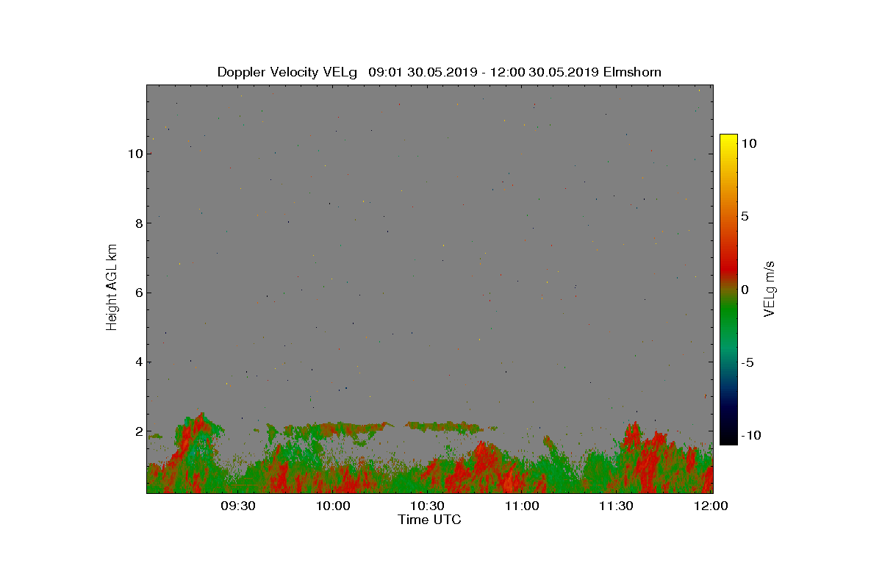Click the x-axis tick label '12:00'

tap(711, 506)
